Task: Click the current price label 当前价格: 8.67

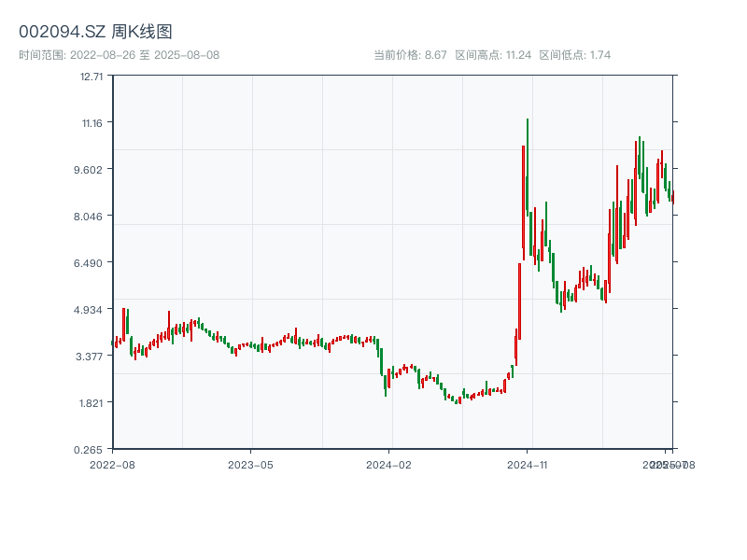Action: click(x=410, y=55)
